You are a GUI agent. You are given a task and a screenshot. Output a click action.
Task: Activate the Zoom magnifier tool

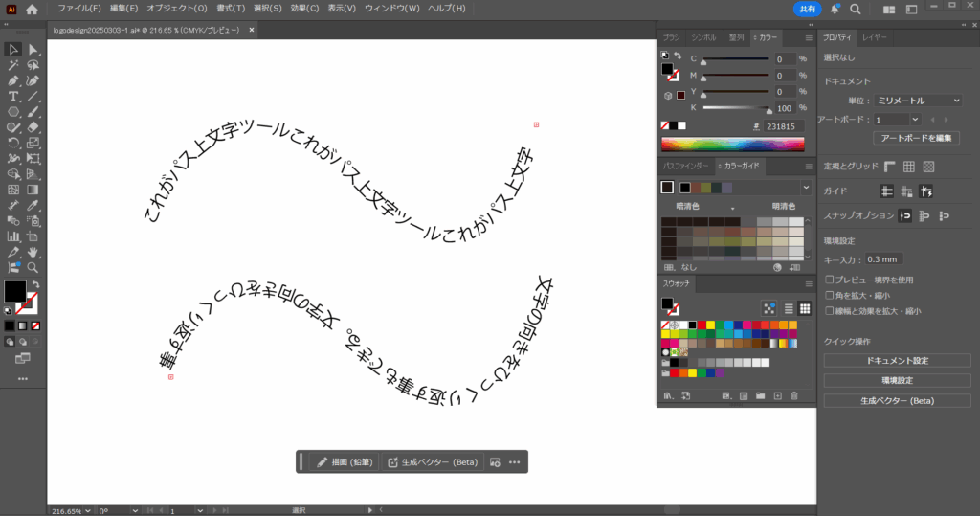pyautogui.click(x=33, y=267)
